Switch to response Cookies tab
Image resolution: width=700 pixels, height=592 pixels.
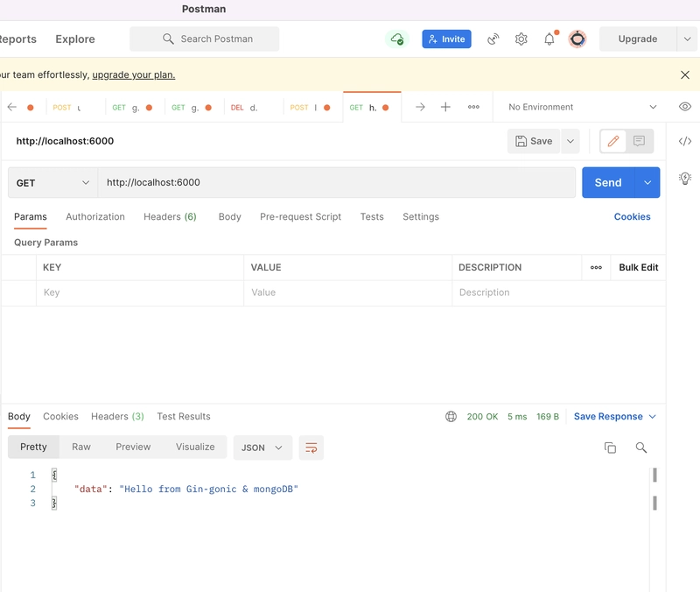60,416
